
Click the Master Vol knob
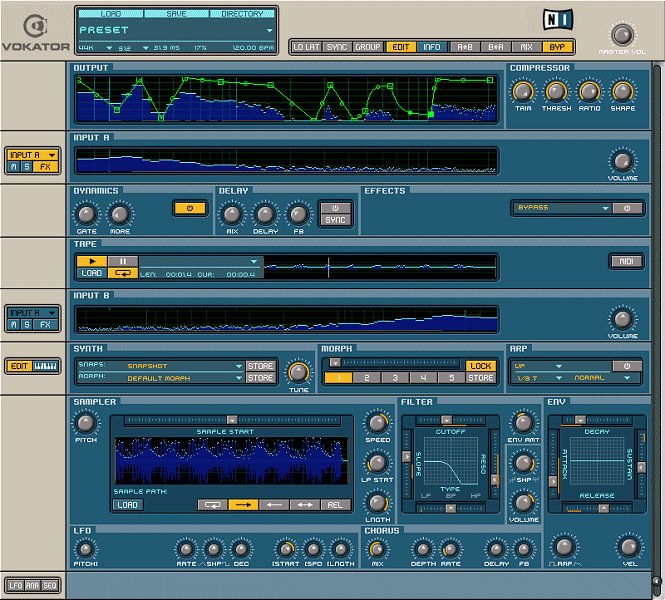coord(622,35)
